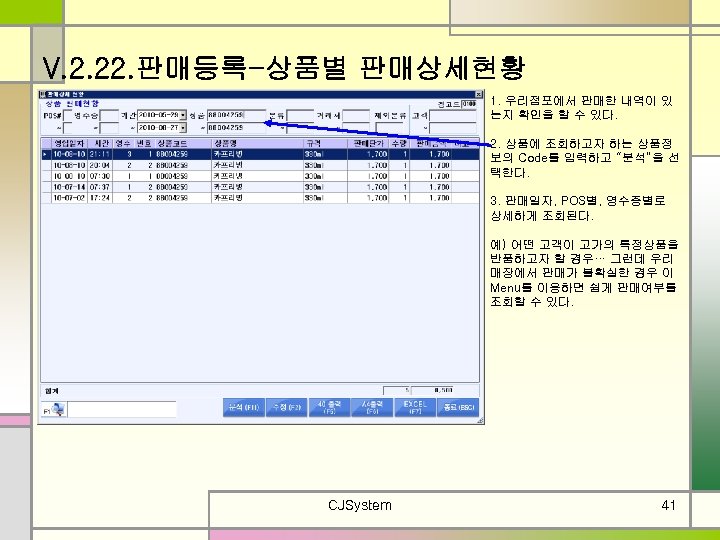Click the 수정 (F2) edit button
The height and width of the screenshot is (540, 720).
[287, 407]
